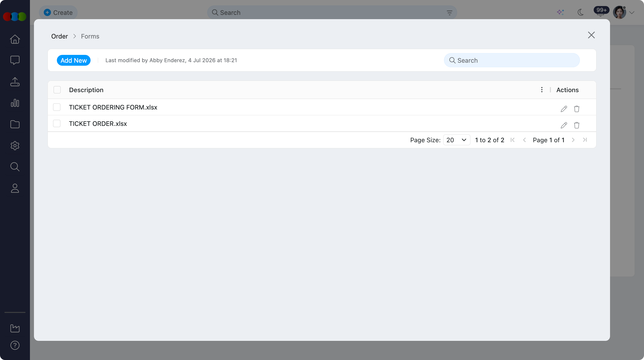Click the Add New button
This screenshot has height=360, width=644.
(x=73, y=60)
